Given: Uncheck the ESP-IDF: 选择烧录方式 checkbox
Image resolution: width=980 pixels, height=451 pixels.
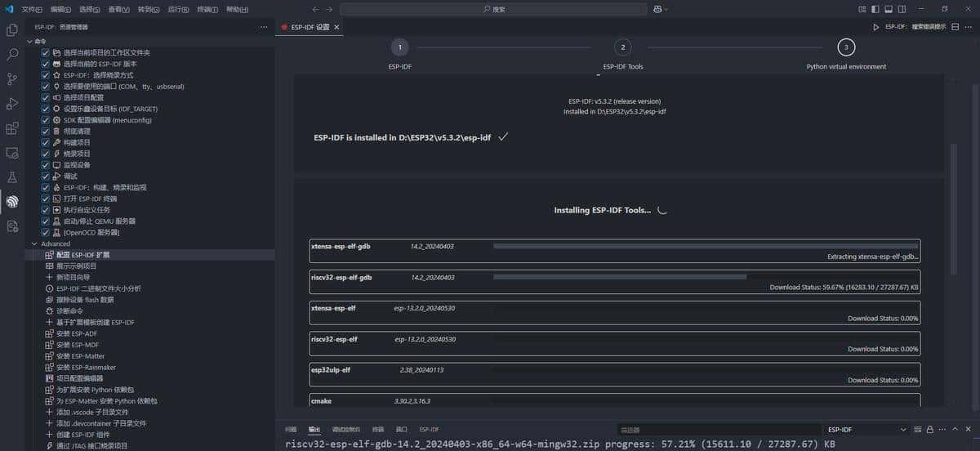Looking at the screenshot, I should pyautogui.click(x=46, y=75).
